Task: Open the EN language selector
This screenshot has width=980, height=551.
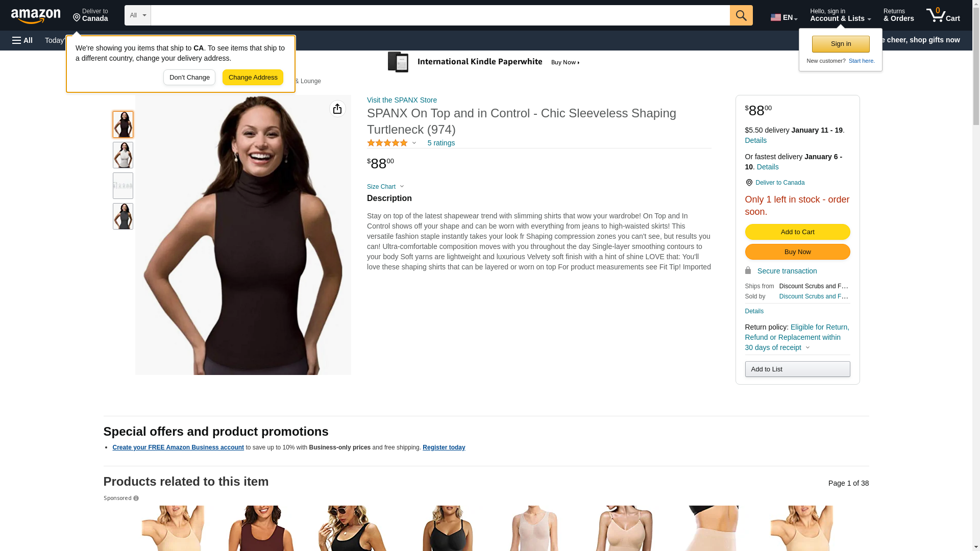Action: [784, 17]
